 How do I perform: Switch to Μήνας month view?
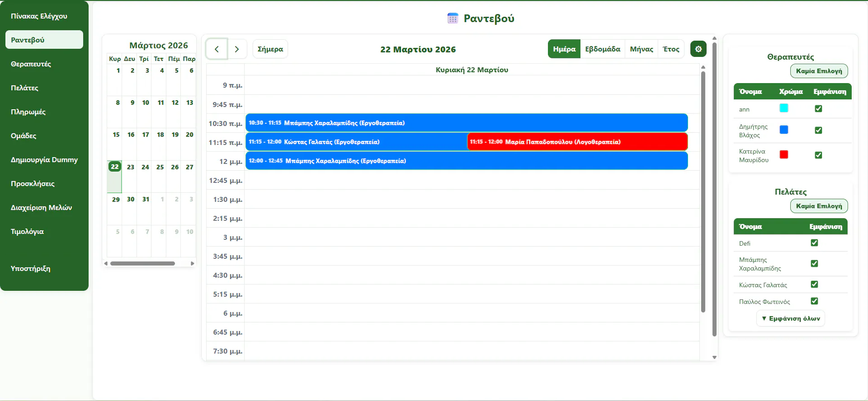(x=642, y=49)
